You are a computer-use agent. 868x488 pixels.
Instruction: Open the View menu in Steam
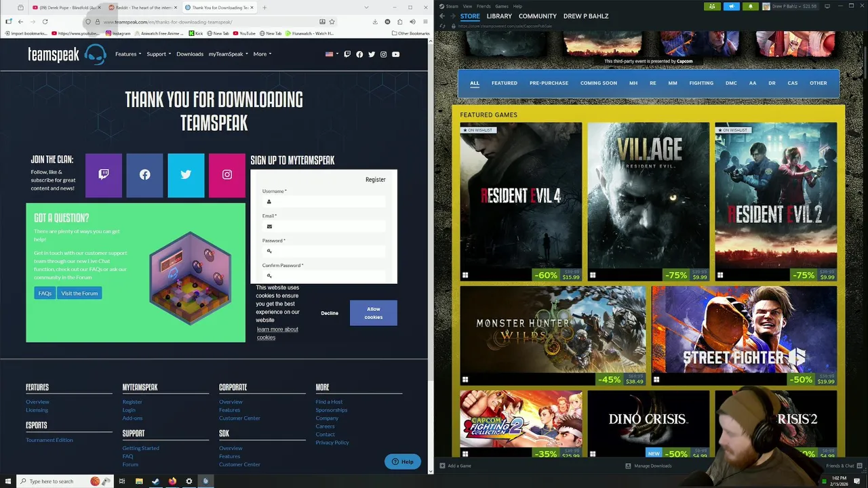467,6
